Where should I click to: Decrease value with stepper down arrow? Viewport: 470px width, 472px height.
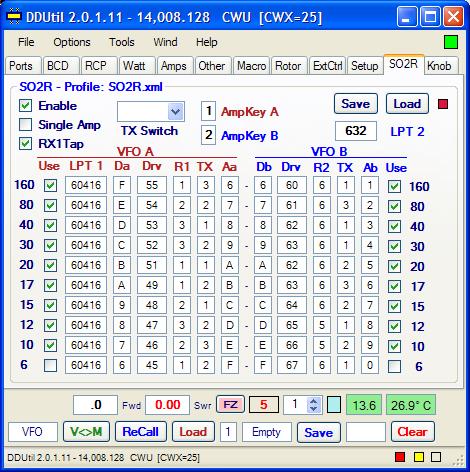click(x=314, y=409)
